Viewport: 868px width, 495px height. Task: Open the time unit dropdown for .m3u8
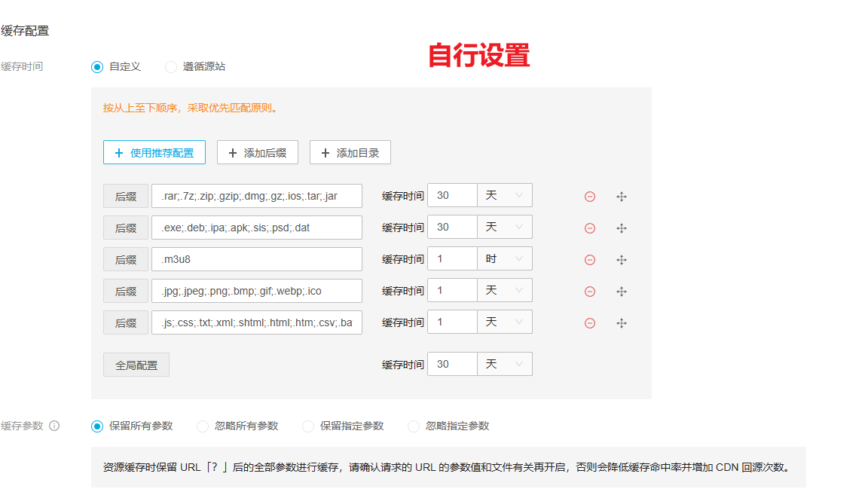coord(505,258)
